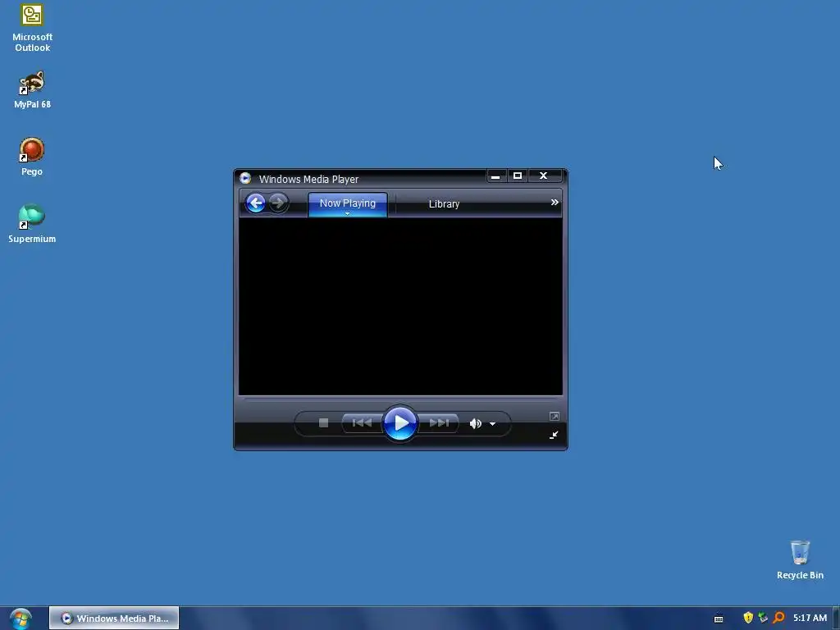Skip to the previous track
Screen dimensions: 840x630
[x=362, y=423]
